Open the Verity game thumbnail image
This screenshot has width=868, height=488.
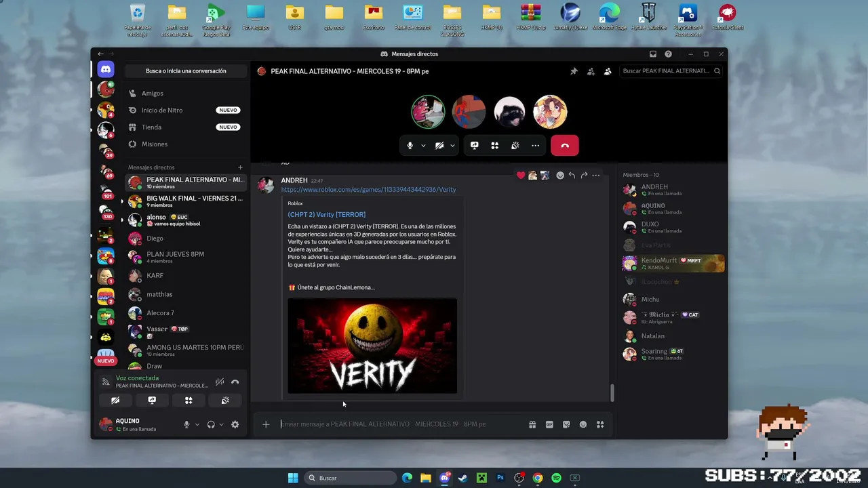(x=372, y=346)
